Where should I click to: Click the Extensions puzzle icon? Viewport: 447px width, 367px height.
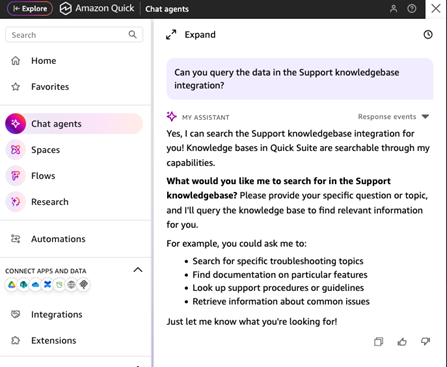click(15, 340)
